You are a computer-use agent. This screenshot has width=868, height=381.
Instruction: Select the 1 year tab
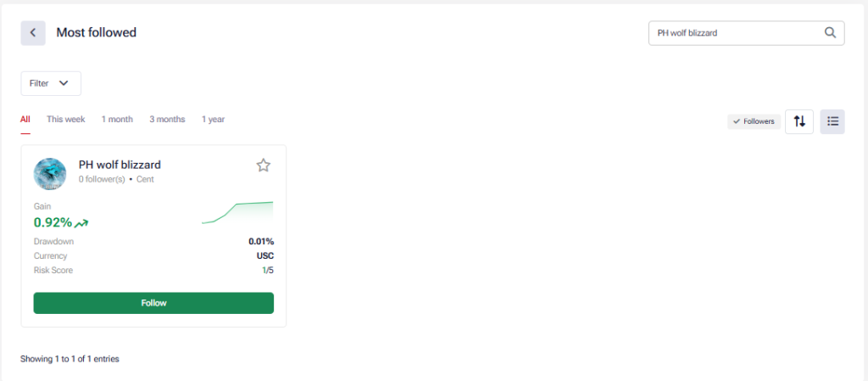[213, 120]
